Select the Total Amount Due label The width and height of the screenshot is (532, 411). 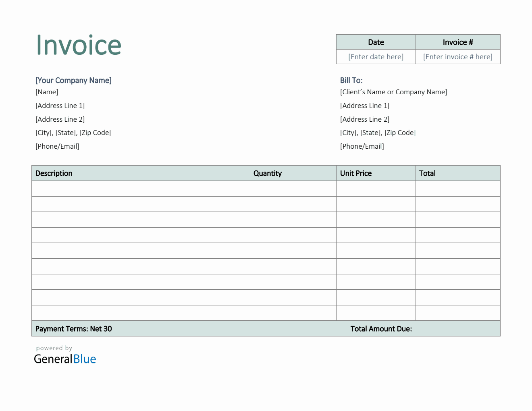pyautogui.click(x=381, y=328)
